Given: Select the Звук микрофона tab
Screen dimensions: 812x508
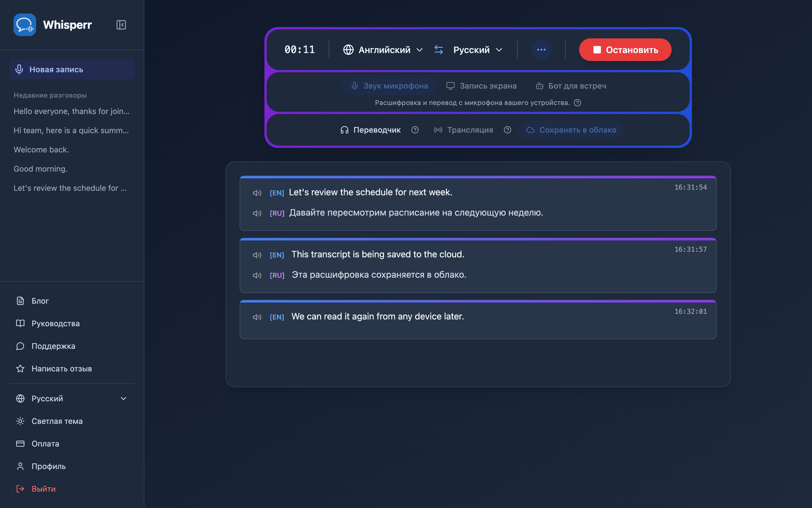Looking at the screenshot, I should click(x=389, y=86).
